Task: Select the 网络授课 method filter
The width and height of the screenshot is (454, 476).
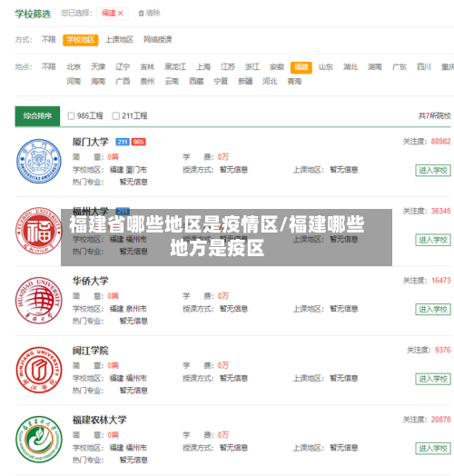Action: pos(158,40)
